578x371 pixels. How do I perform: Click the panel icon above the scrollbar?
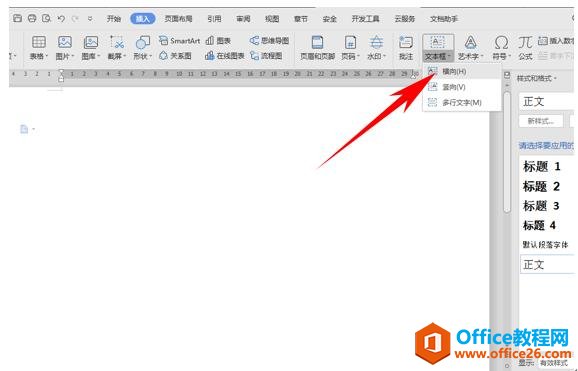[507, 76]
